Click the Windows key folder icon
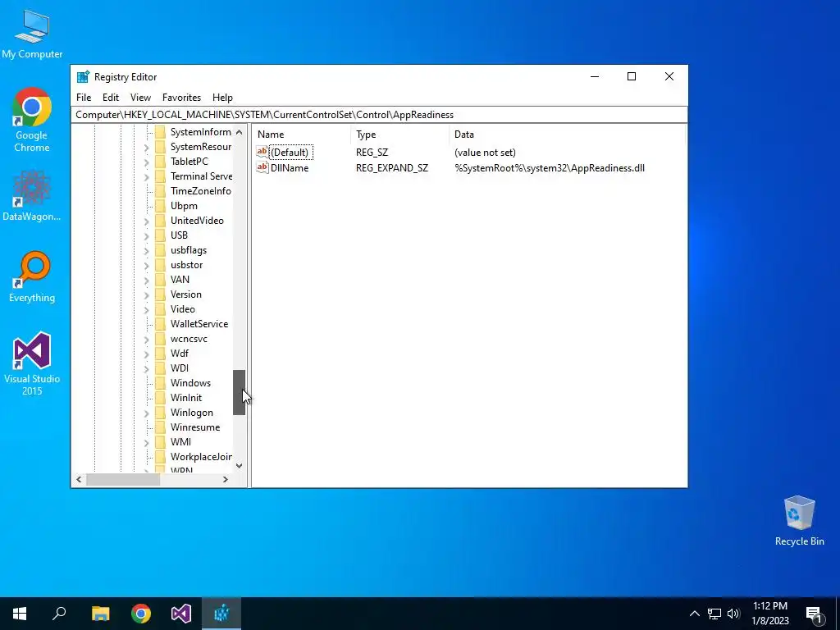 [x=160, y=383]
